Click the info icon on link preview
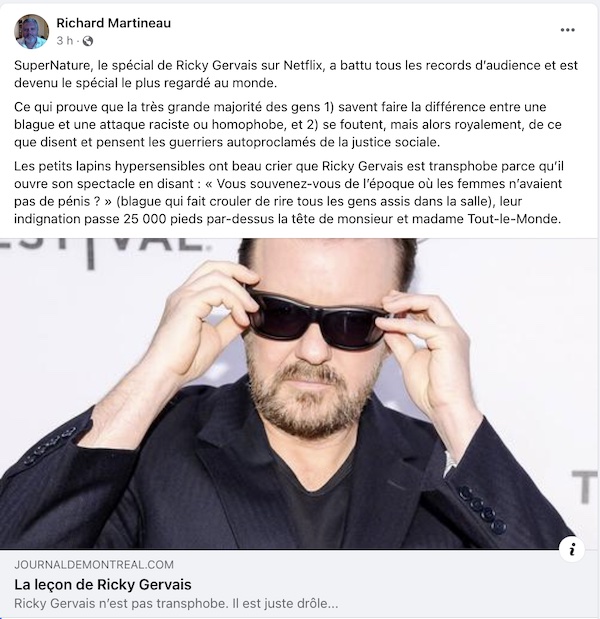 [572, 549]
